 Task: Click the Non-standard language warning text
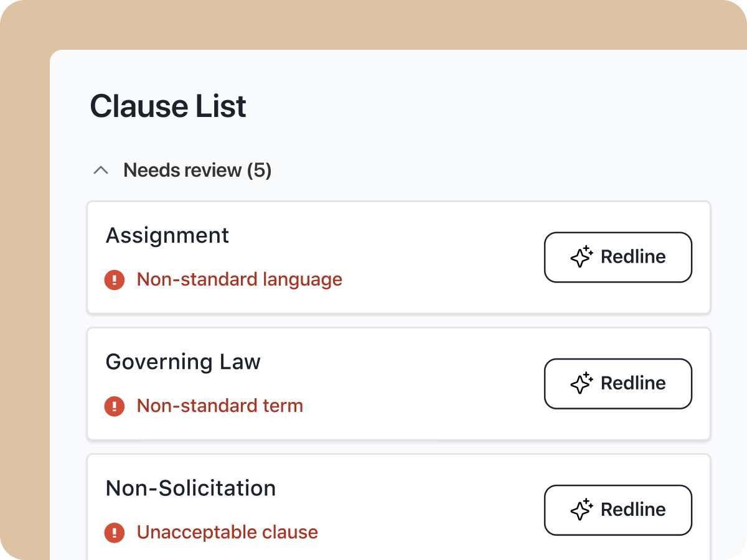pos(239,280)
